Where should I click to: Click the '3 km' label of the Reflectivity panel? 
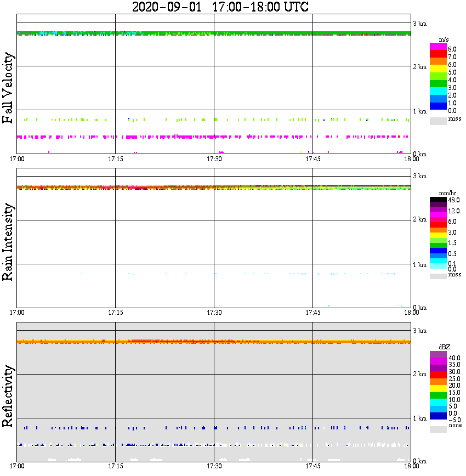[419, 330]
